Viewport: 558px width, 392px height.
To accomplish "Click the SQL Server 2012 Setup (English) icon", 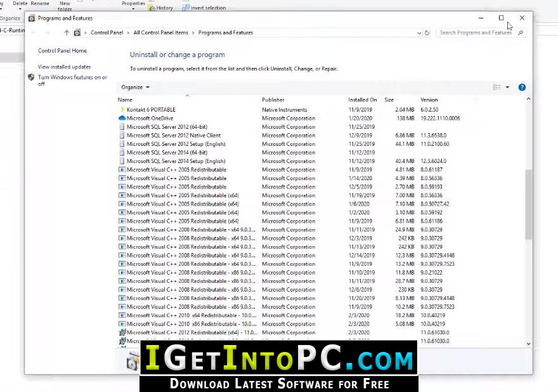I will (122, 144).
